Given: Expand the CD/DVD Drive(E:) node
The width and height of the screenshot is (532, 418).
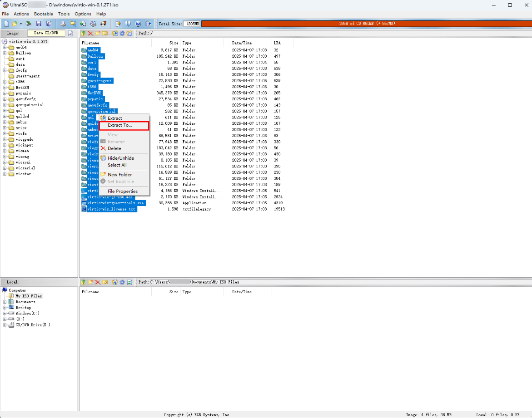Looking at the screenshot, I should click(5, 325).
